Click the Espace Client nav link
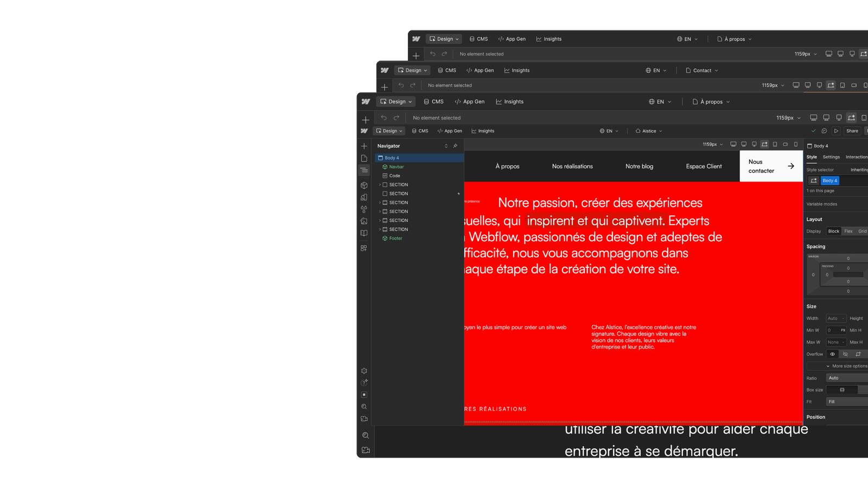The width and height of the screenshot is (868, 488). pyautogui.click(x=704, y=166)
